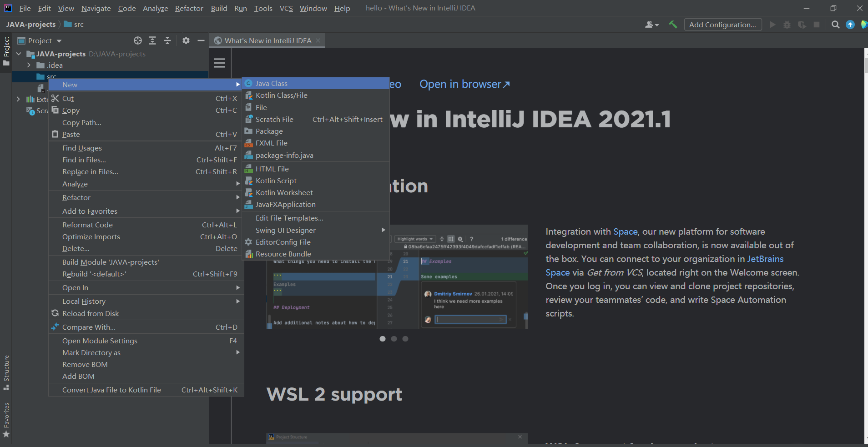The image size is (868, 447).
Task: Click Copy in context menu
Action: pos(146,110)
